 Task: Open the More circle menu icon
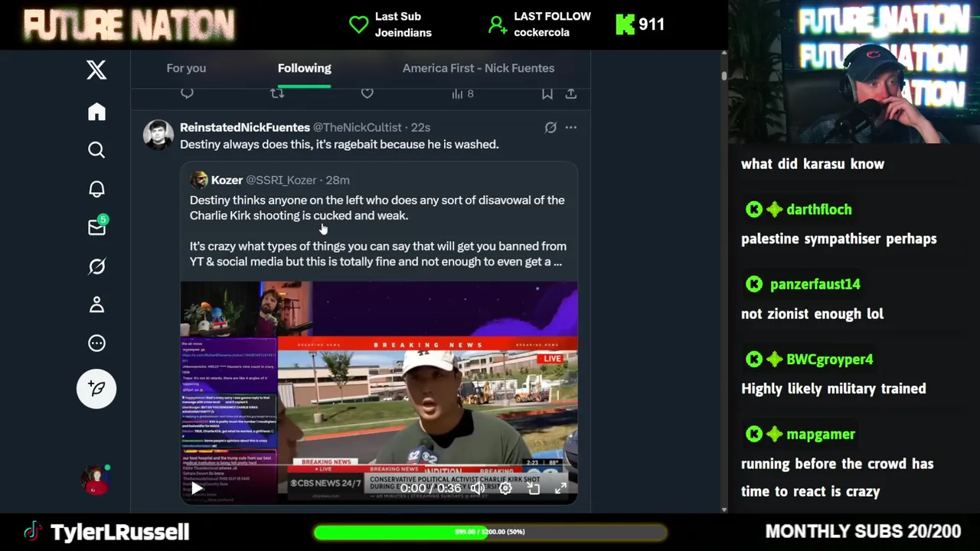pos(96,343)
